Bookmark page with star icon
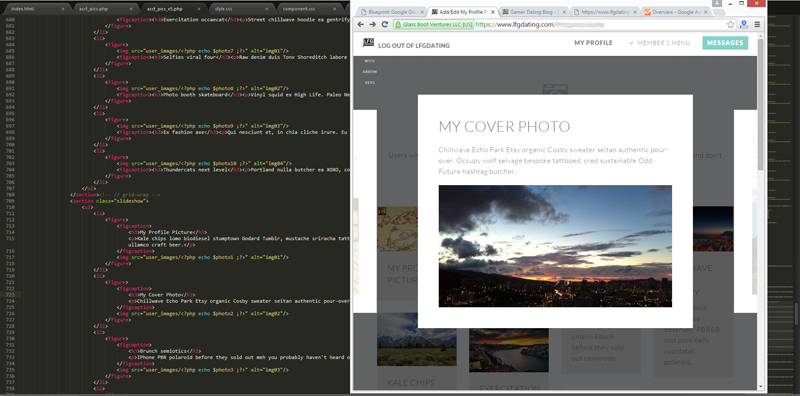 click(731, 24)
